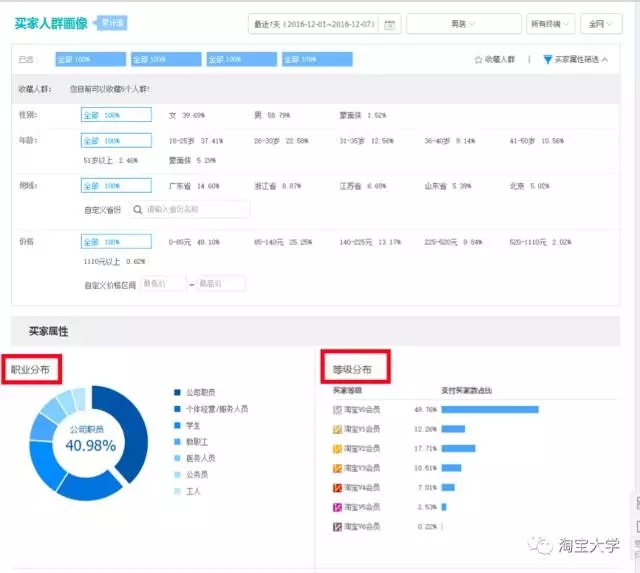Image resolution: width=640 pixels, height=573 pixels.
Task: Click the 淘宝V0会员 level badge icon
Action: (x=337, y=410)
